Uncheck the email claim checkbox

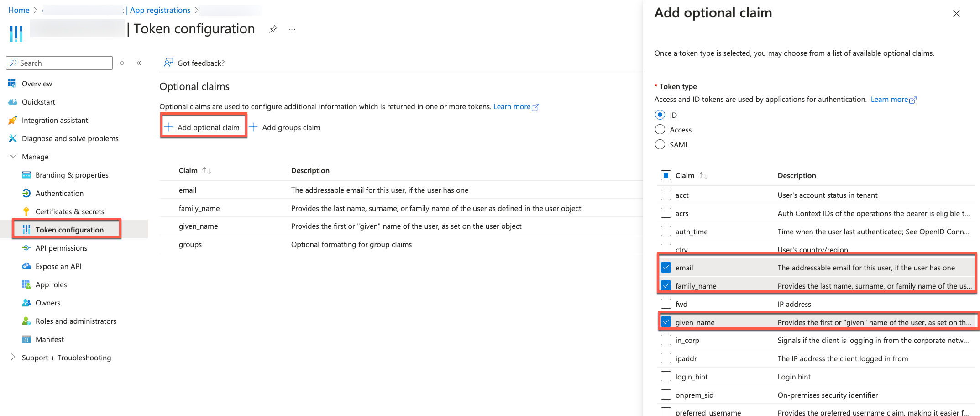coord(666,268)
